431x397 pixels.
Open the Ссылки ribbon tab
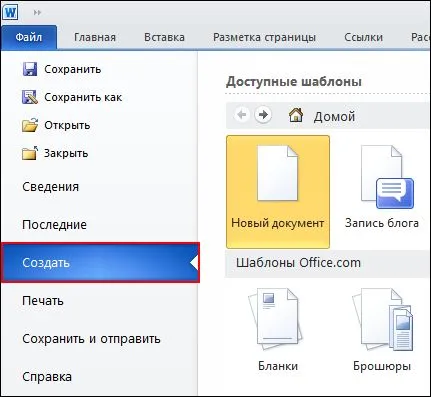tap(363, 37)
